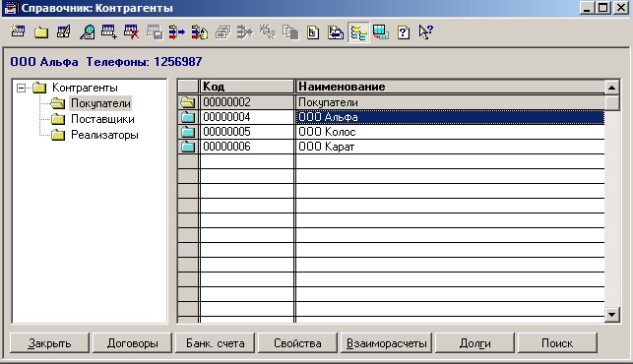Minimize the Справочник: Контрагенты window
Viewport: 633px width, 364px height.
[x=588, y=8]
